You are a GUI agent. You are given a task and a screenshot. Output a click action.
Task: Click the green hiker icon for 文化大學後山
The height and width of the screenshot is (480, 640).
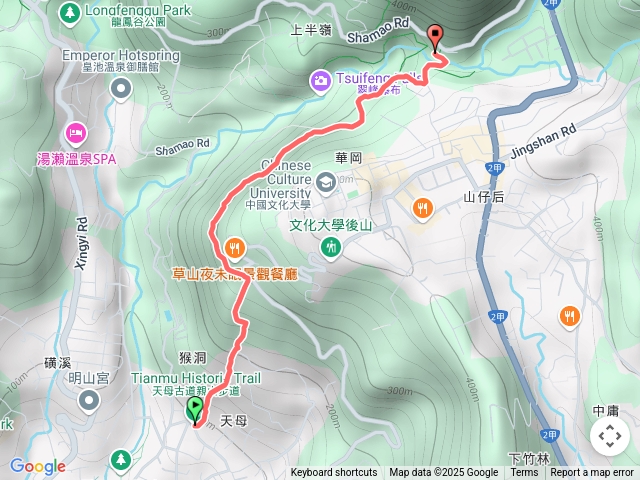(331, 248)
